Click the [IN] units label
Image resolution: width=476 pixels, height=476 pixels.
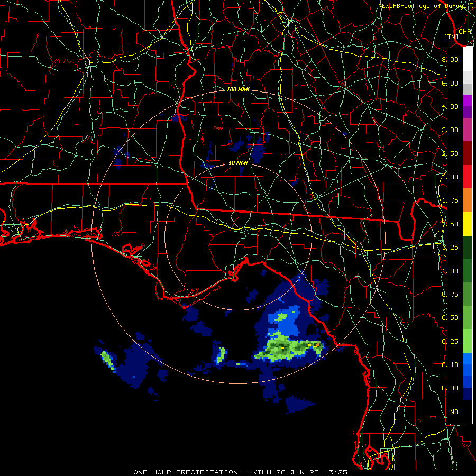coord(451,36)
